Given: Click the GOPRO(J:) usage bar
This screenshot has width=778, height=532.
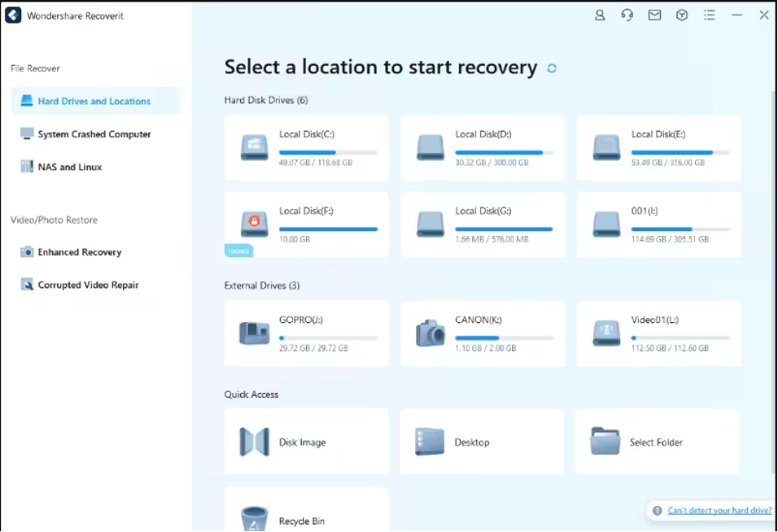Looking at the screenshot, I should 328,338.
